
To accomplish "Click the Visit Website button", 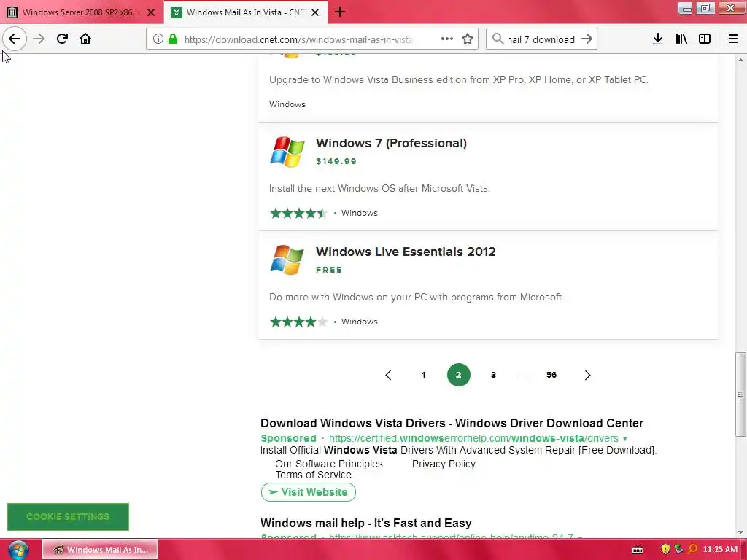I will point(309,492).
